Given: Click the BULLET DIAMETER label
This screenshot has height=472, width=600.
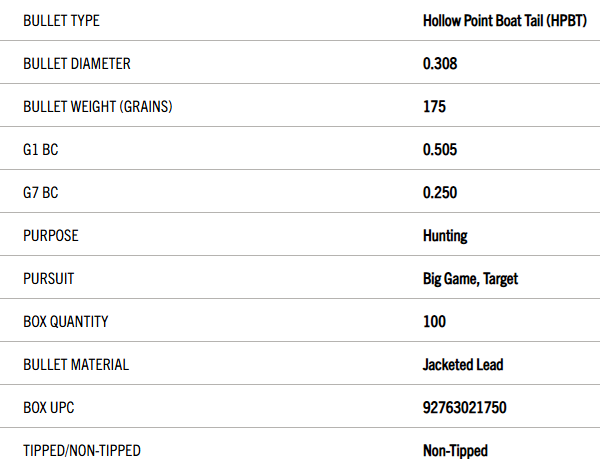Looking at the screenshot, I should [77, 64].
